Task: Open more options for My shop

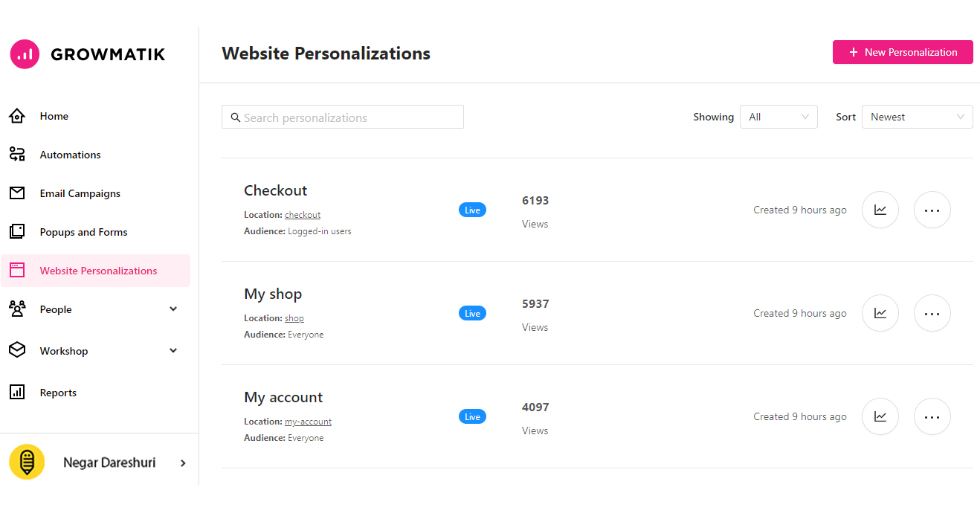Action: click(932, 314)
